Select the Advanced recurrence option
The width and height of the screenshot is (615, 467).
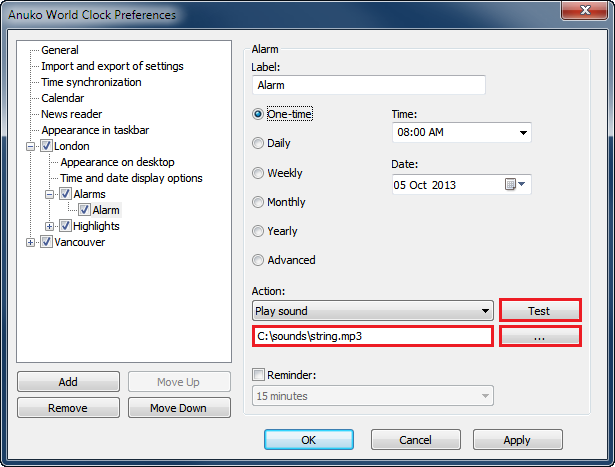[x=258, y=260]
